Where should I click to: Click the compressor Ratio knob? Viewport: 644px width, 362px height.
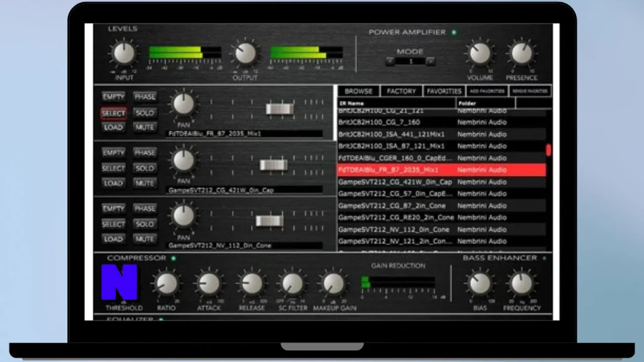166,283
